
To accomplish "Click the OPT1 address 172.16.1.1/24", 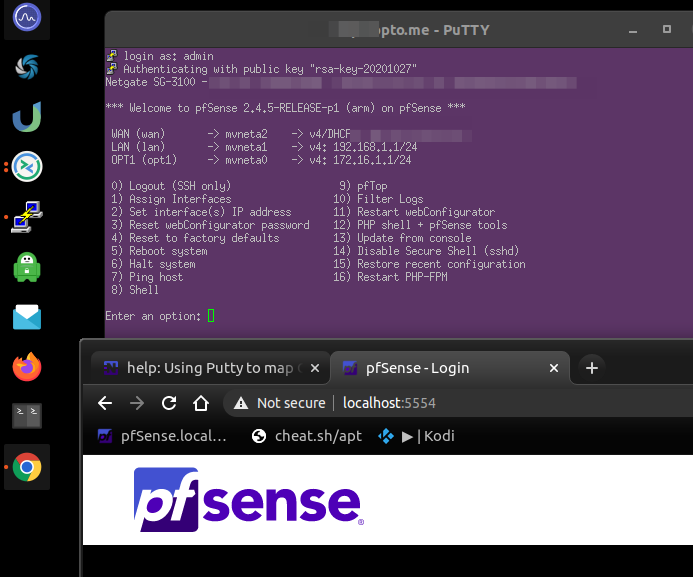I will [x=372, y=160].
